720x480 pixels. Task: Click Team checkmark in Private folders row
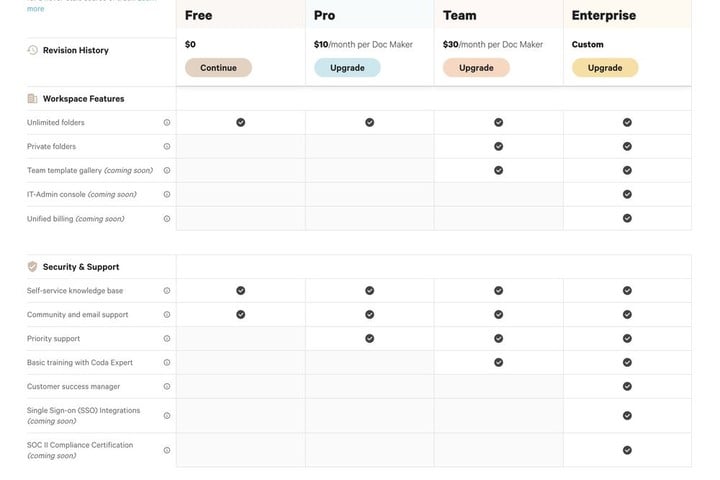(499, 146)
